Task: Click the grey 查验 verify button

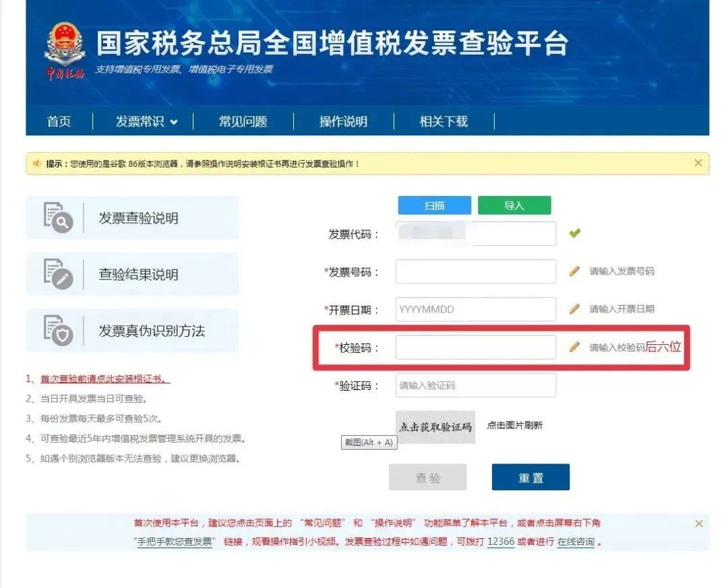Action: pos(427,477)
